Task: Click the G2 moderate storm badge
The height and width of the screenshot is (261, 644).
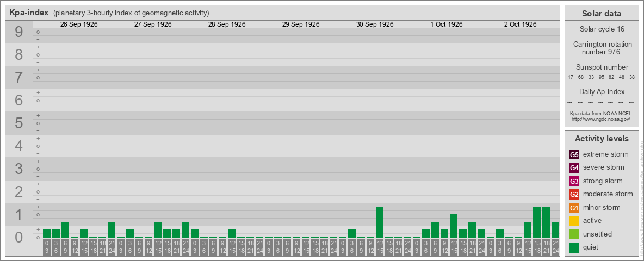Action: coord(574,194)
